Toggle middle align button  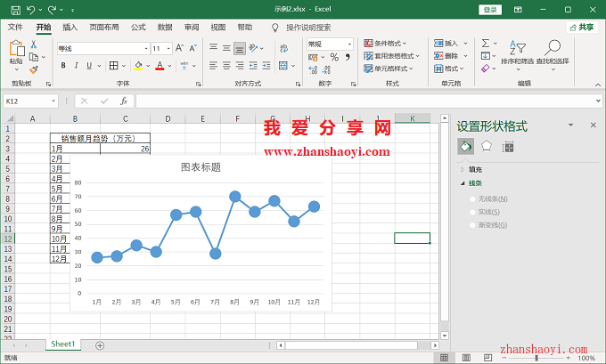tap(226, 48)
